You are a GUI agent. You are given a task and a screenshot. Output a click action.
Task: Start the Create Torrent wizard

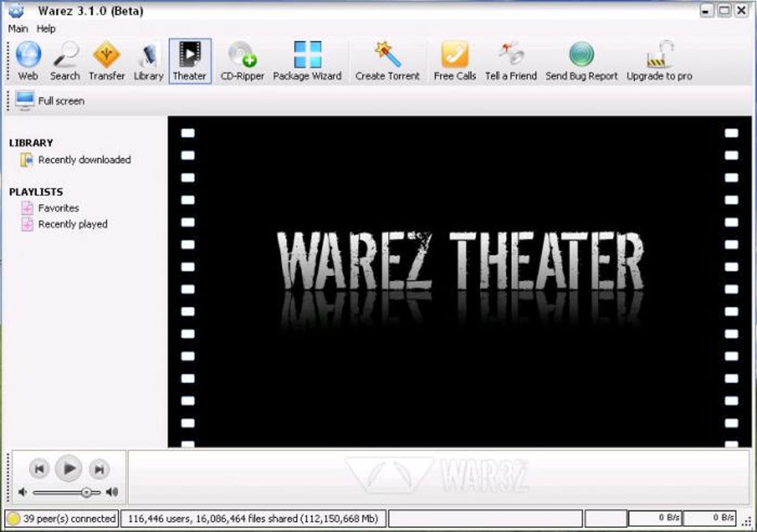point(387,61)
